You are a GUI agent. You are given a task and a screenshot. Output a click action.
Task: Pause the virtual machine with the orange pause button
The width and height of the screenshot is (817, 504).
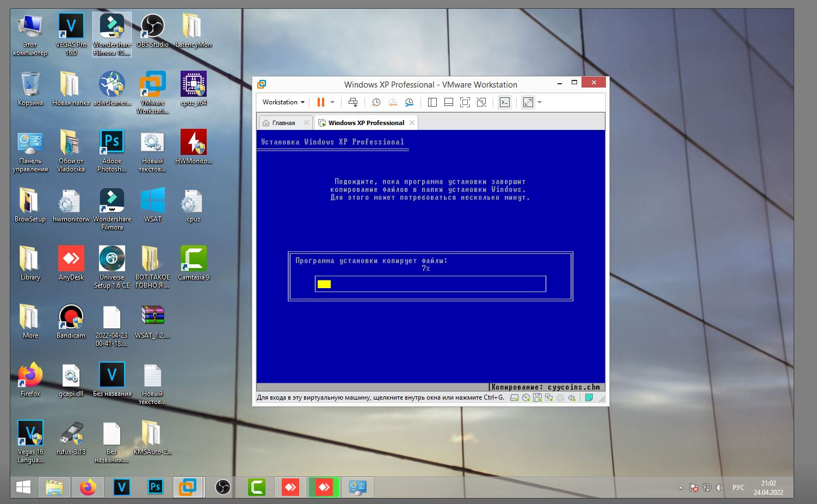point(320,102)
